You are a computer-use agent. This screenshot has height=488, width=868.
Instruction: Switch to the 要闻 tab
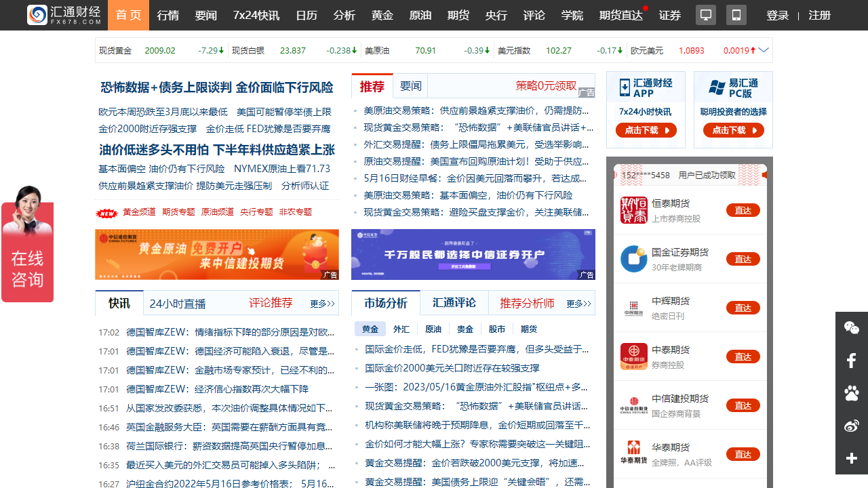pyautogui.click(x=411, y=85)
